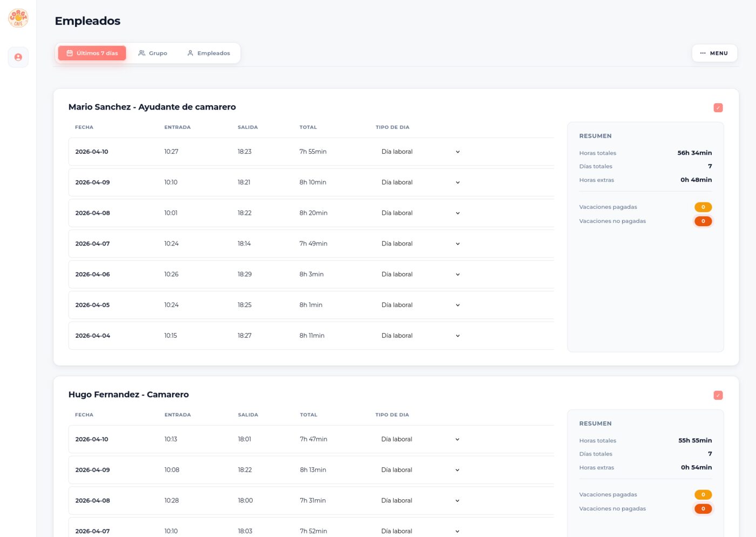Click the person icon next to Empleados
The height and width of the screenshot is (537, 756).
(190, 53)
